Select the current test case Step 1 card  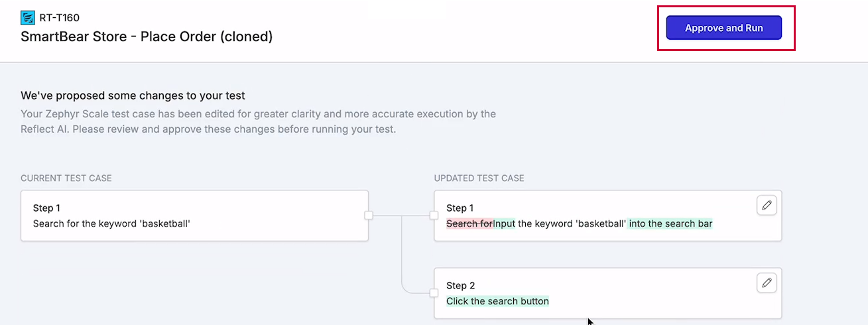tap(194, 216)
